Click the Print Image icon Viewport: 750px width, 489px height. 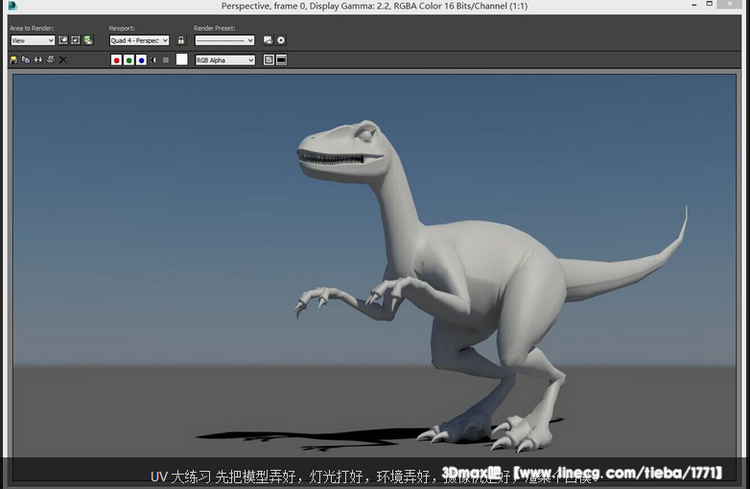coord(50,60)
